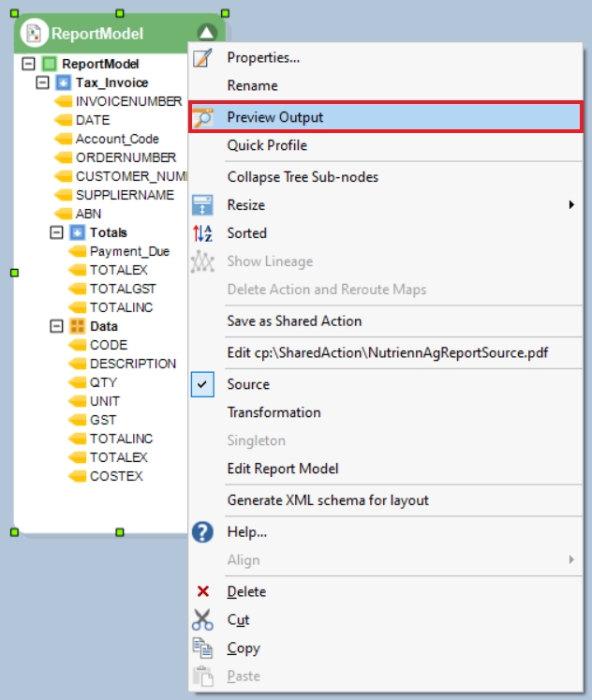Screen dimensions: 592x700
Task: Click the Cut scissors icon
Action: point(202,619)
